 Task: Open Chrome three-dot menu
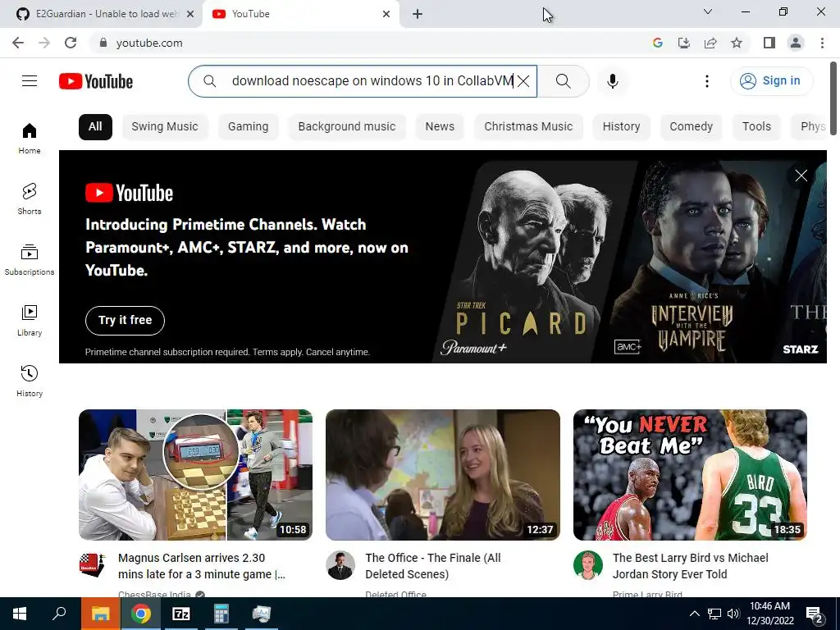coord(822,43)
